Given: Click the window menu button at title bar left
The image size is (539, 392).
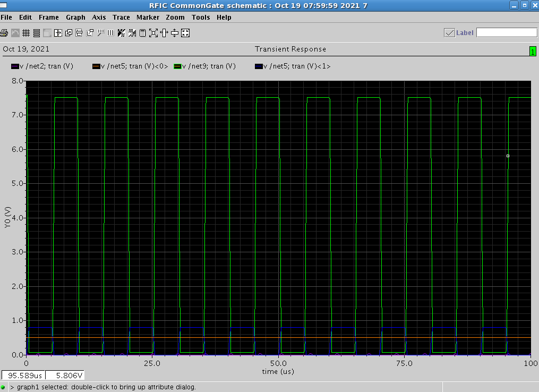Looking at the screenshot, I should (x=3, y=5).
